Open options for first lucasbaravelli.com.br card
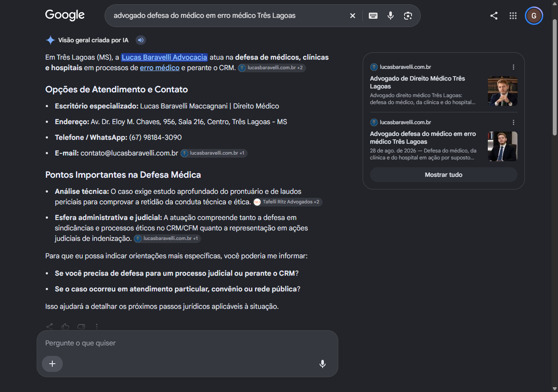558x392 pixels. coord(514,67)
